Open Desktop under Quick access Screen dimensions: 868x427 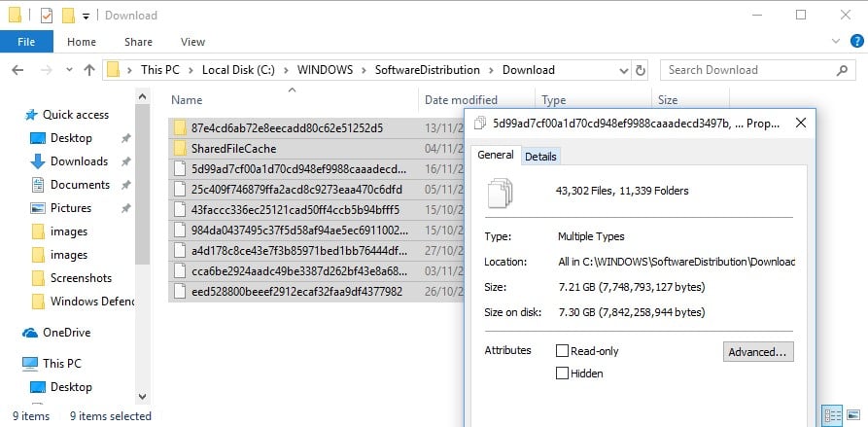point(71,138)
